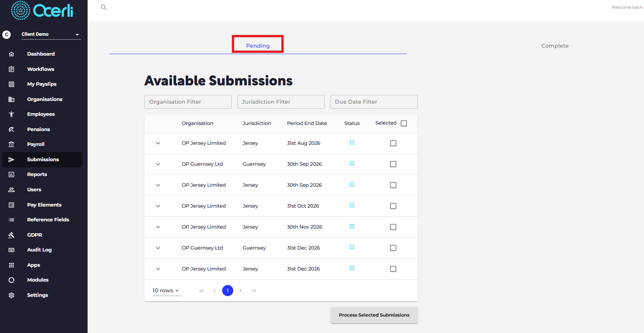Open Dashboard via its home icon
The width and height of the screenshot is (644, 333).
coord(11,54)
